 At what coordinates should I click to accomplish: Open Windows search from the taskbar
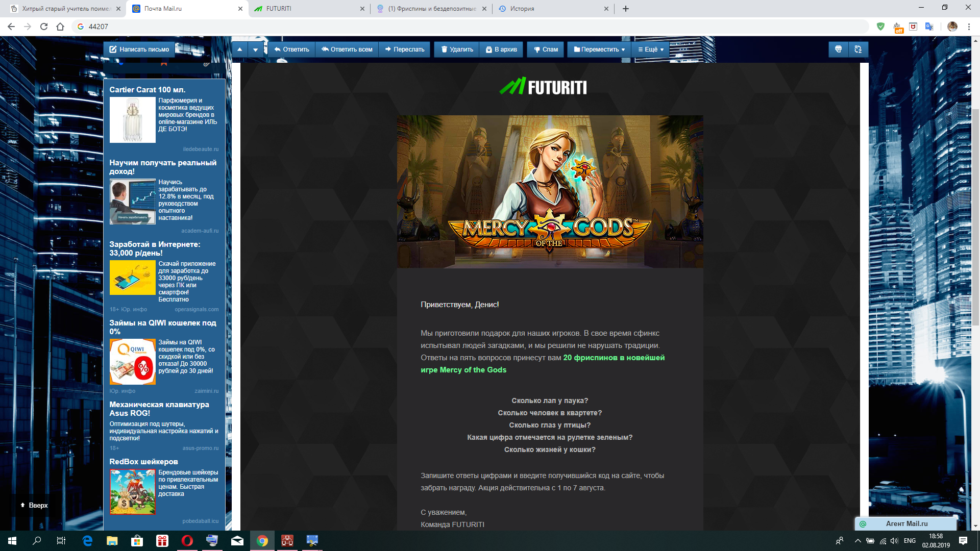click(x=37, y=541)
